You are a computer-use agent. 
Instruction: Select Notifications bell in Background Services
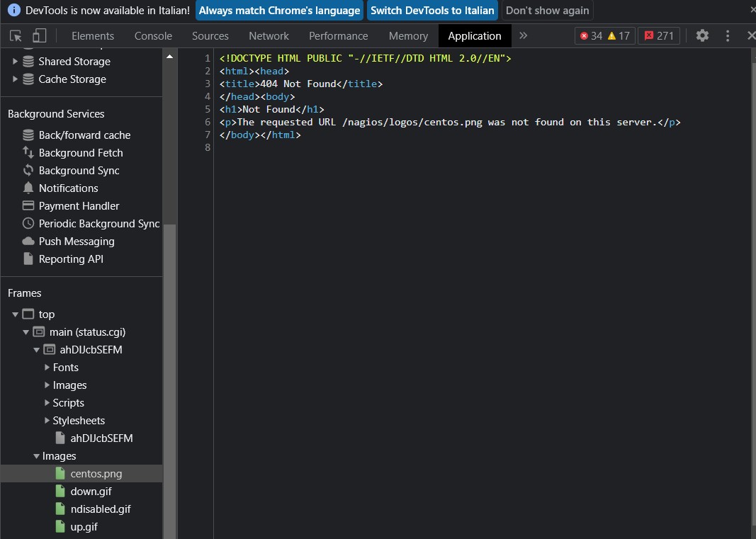click(68, 188)
